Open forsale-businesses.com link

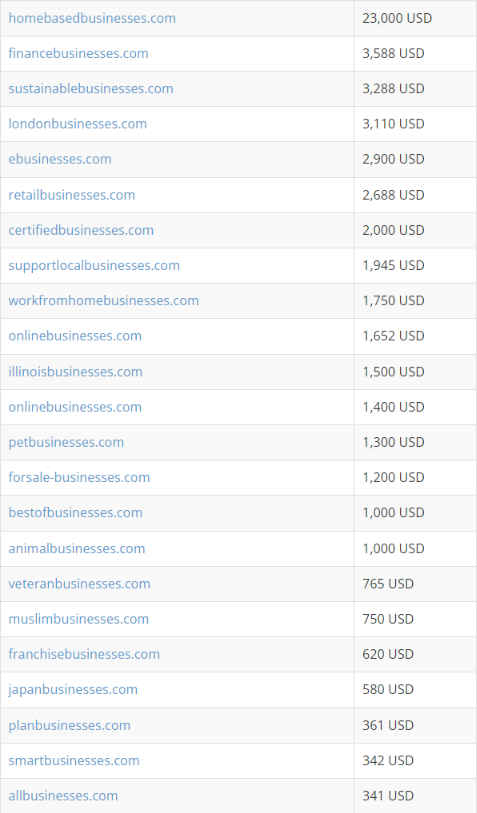point(79,478)
